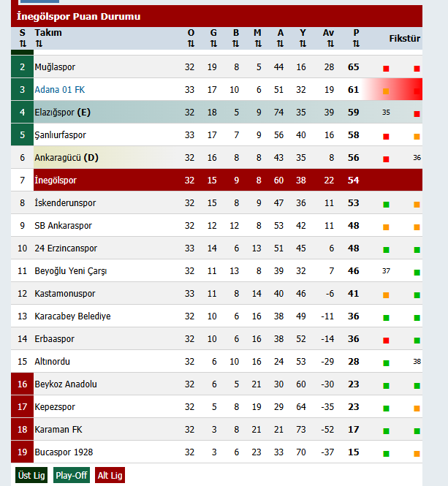Viewport: 448px width, 486px height.
Task: Click Muğlaspor team name
Action: coord(55,67)
